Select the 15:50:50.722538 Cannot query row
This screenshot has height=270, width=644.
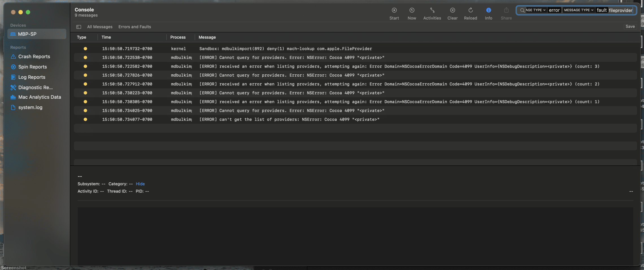(x=355, y=57)
